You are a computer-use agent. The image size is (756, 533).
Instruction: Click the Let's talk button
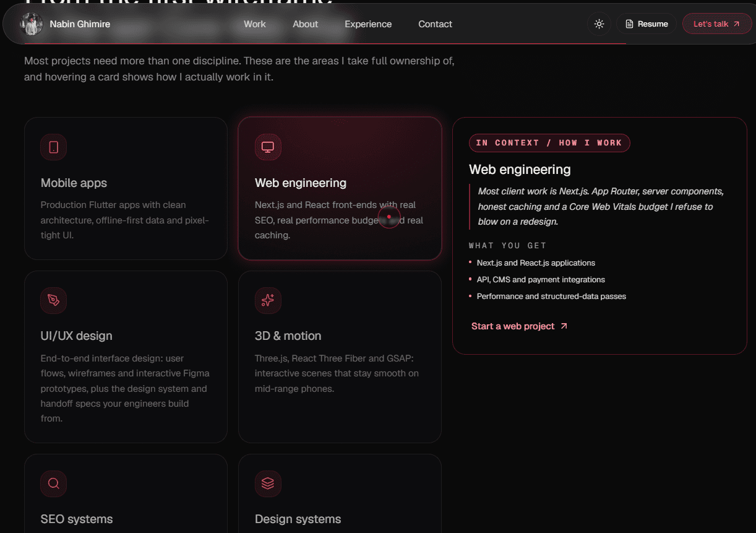717,24
